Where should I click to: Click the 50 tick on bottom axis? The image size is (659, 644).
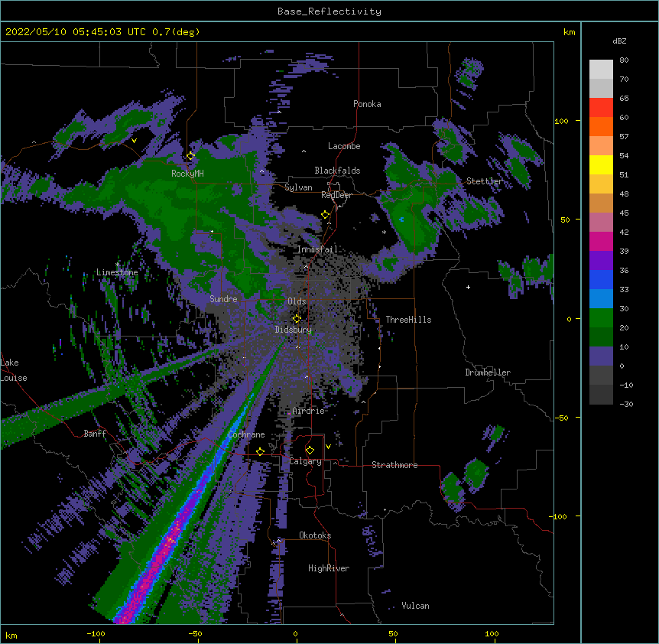tap(393, 633)
